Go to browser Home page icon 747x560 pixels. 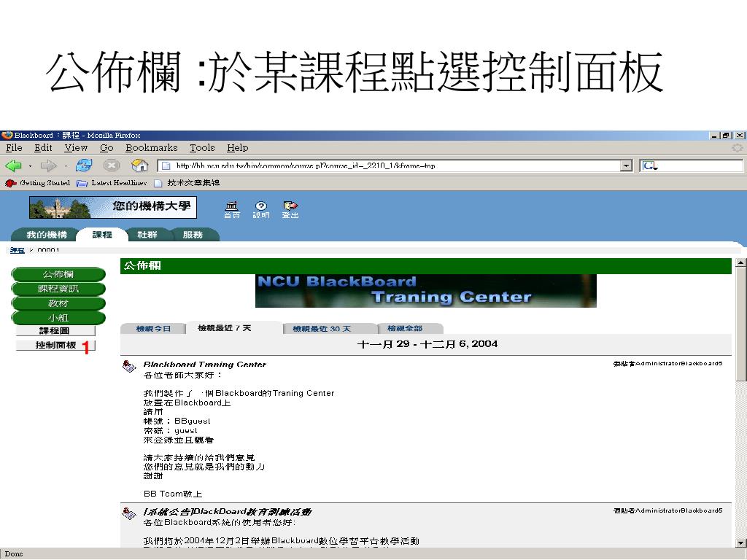(139, 166)
